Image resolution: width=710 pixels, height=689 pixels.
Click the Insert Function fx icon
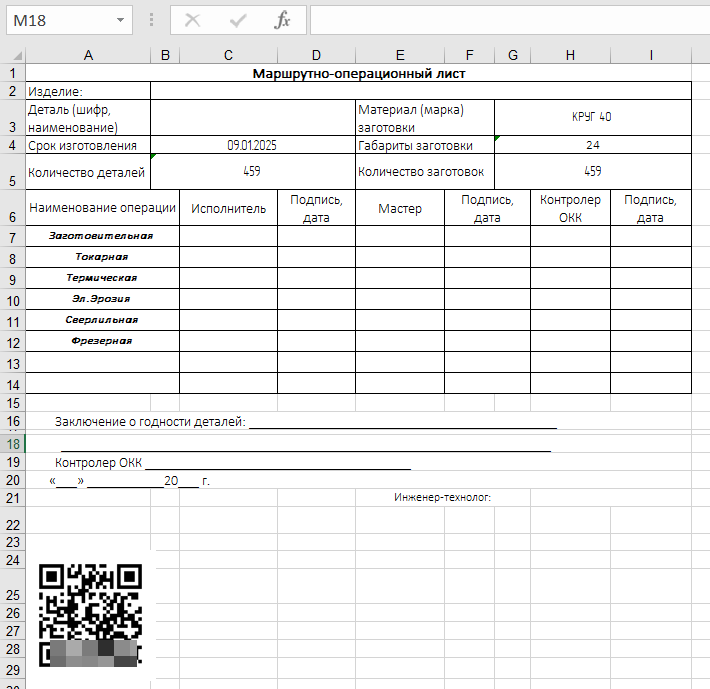(x=282, y=20)
